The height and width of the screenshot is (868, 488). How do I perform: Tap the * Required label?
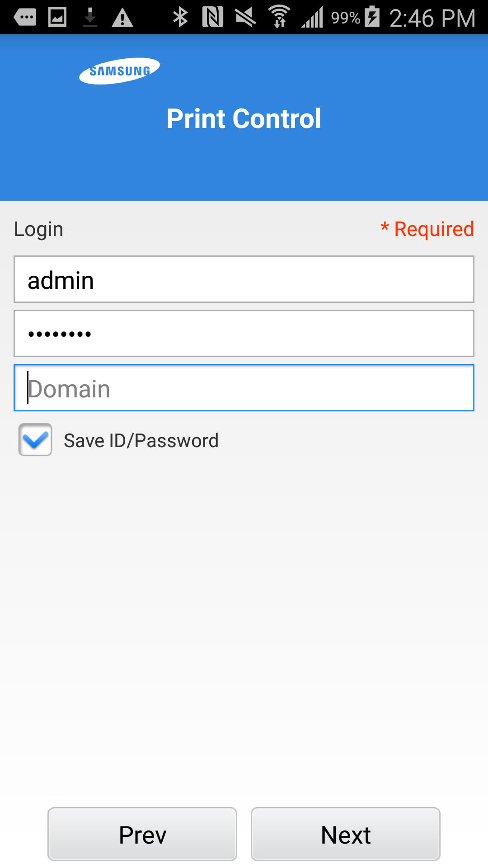(427, 229)
